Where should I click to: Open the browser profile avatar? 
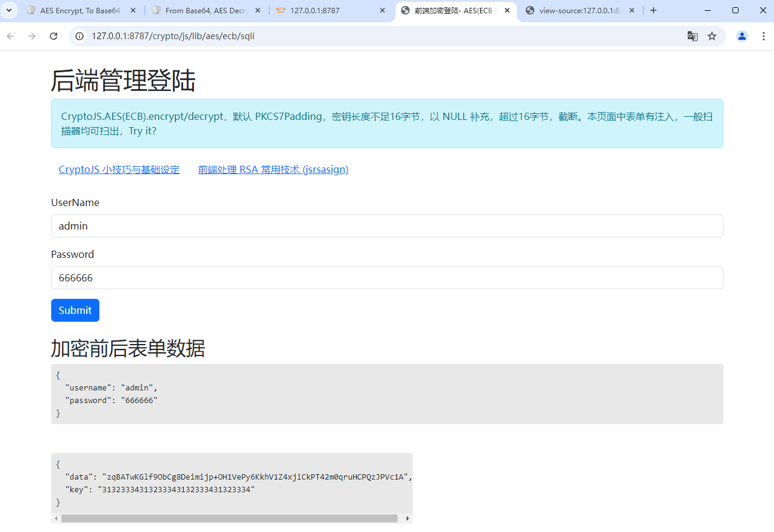pos(741,36)
